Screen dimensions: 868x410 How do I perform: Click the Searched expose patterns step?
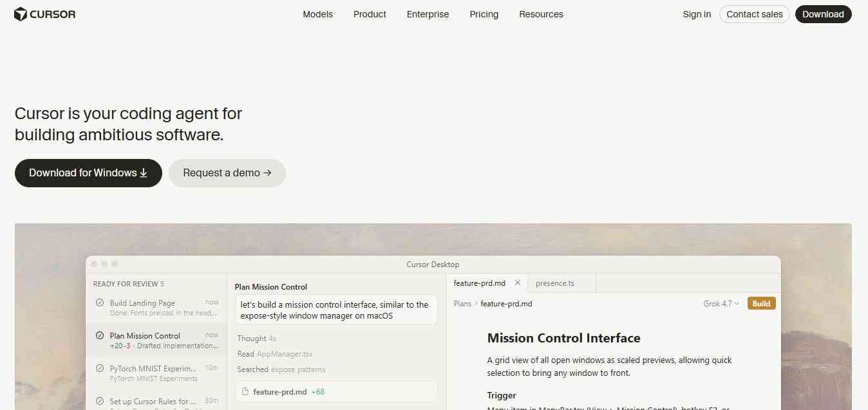[x=281, y=369]
